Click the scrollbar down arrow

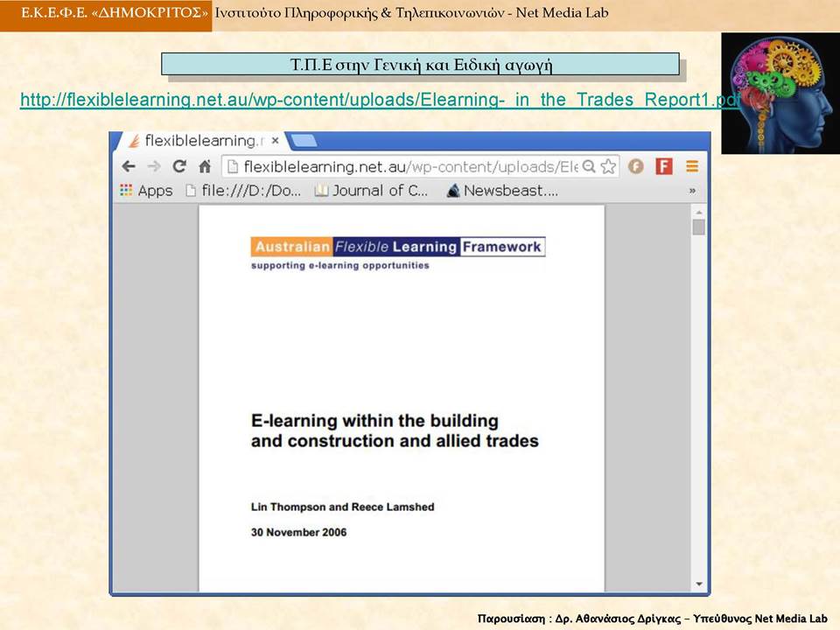click(x=698, y=584)
